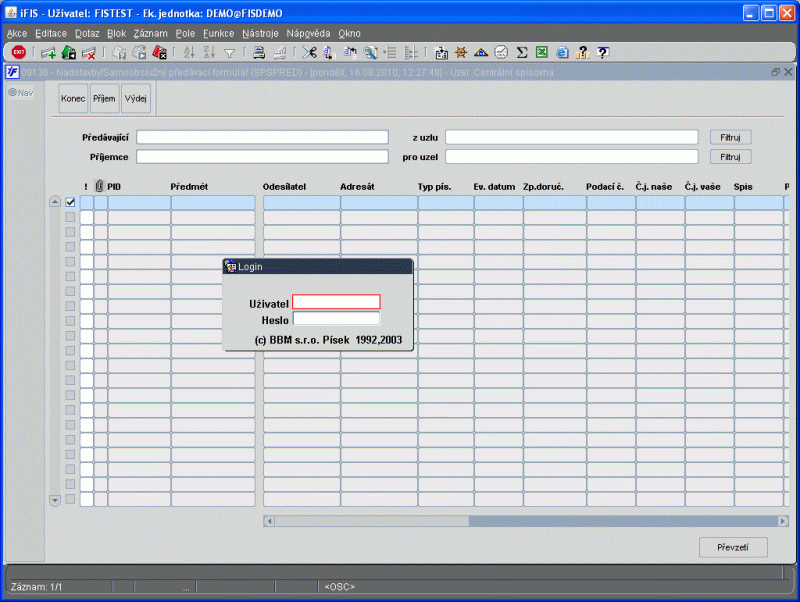Tick the last row checkbox in the table
Screen dimensions: 800x602
point(70,499)
